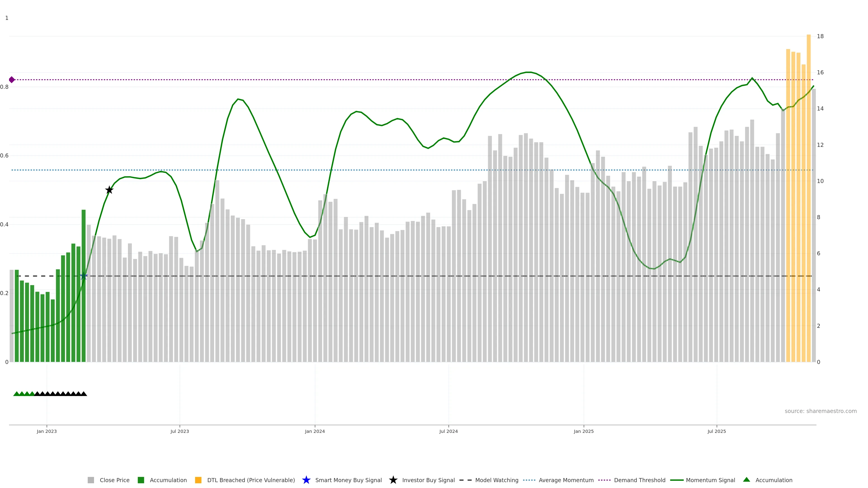
Task: Click the purple Demand Threshold diamond marker
Action: [x=12, y=80]
